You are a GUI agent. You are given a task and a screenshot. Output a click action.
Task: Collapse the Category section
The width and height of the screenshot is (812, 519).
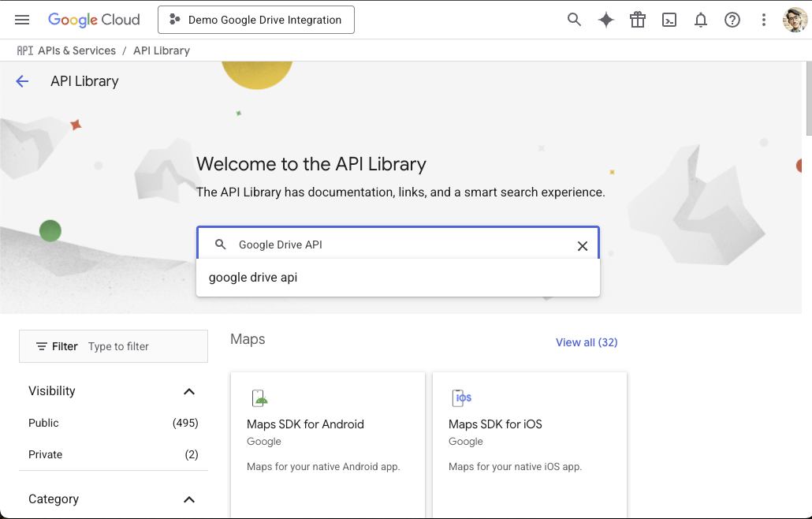(x=189, y=499)
